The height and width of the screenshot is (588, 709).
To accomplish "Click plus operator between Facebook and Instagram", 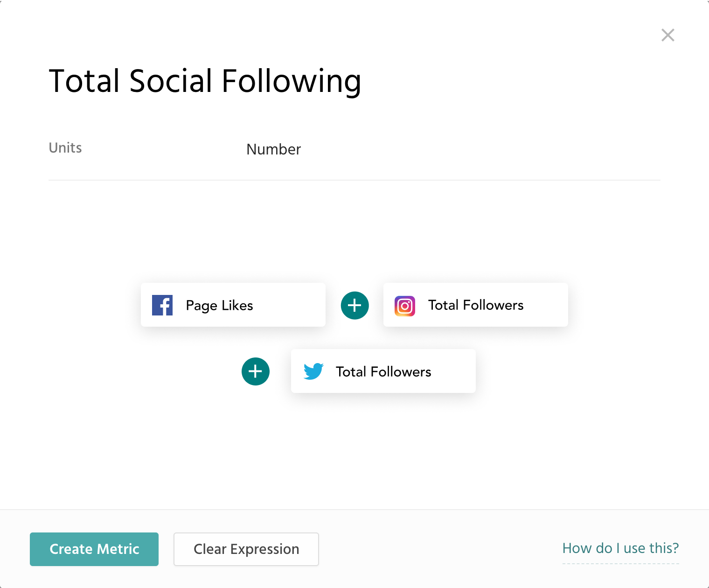I will 355,306.
